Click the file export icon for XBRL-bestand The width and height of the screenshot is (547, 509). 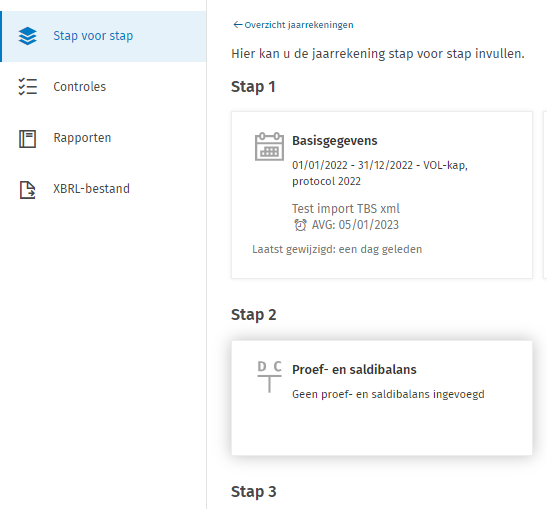coord(28,190)
